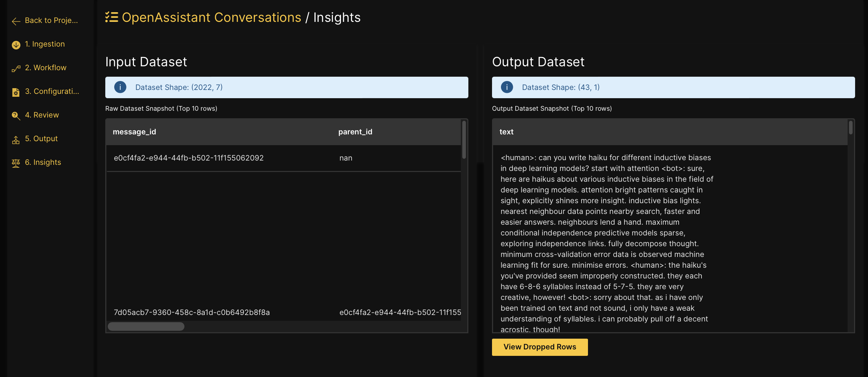Screen dimensions: 868x377
Task: Click the parent_id column header
Action: click(x=355, y=132)
